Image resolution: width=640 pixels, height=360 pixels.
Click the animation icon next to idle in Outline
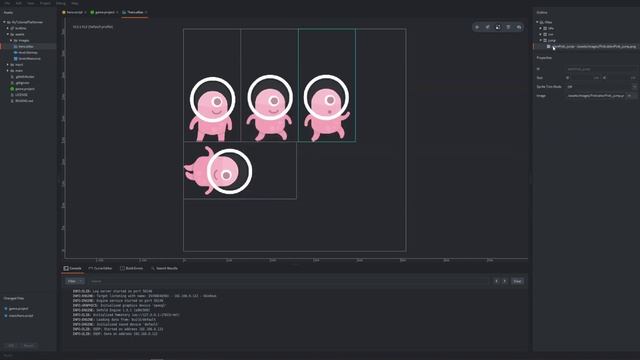click(x=545, y=28)
